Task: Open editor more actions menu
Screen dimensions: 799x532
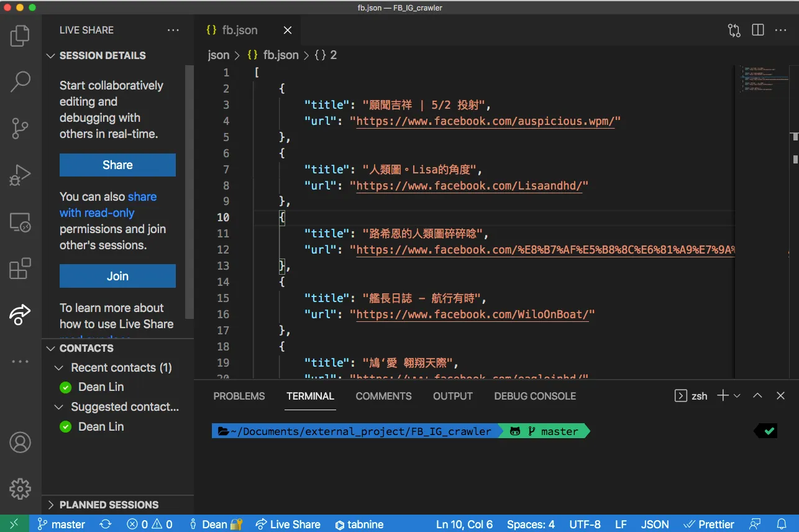Action: (x=781, y=30)
